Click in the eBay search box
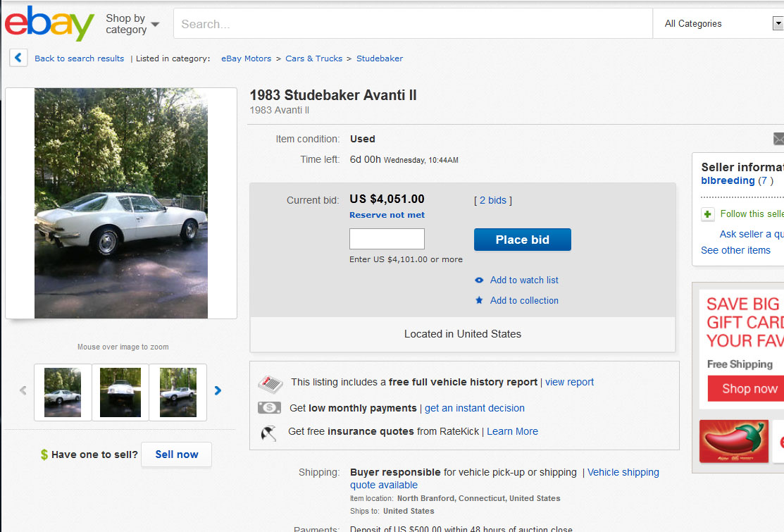This screenshot has height=532, width=784. coord(413,24)
